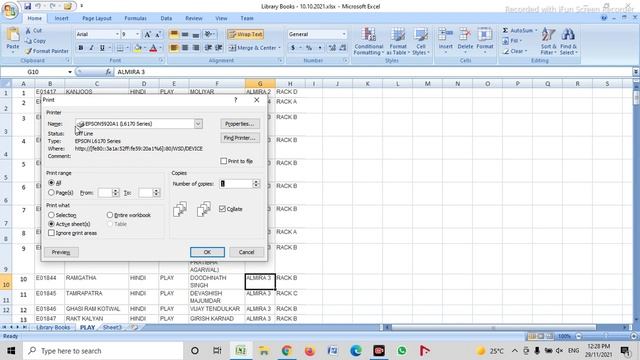Image resolution: width=640 pixels, height=360 pixels.
Task: Click the Increase Font Size icon
Action: [x=148, y=34]
